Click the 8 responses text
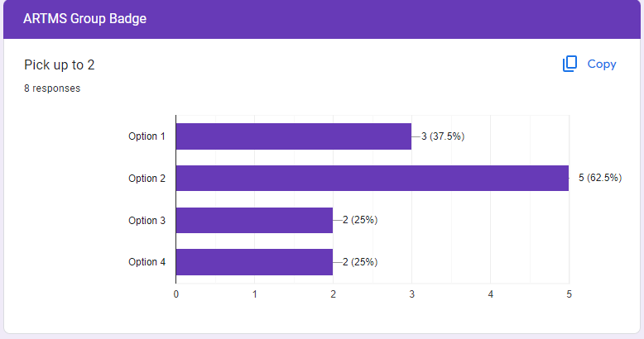 (52, 88)
